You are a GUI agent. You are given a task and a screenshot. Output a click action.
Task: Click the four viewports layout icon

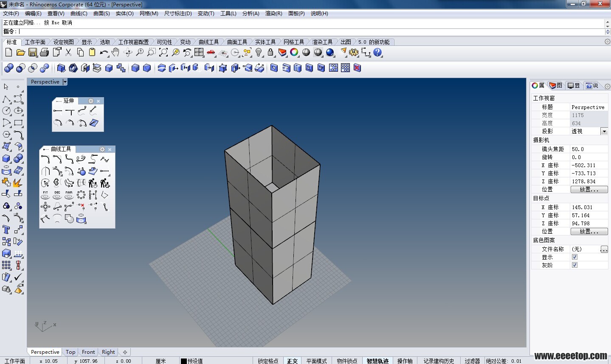click(x=199, y=53)
